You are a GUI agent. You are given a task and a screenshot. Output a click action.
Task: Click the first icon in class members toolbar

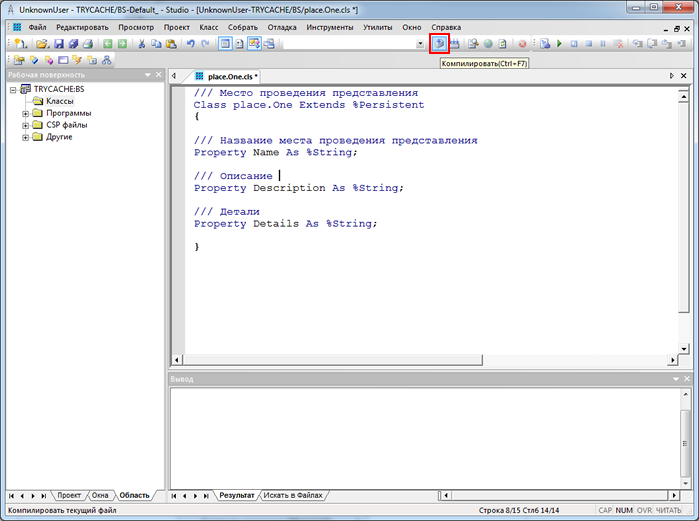click(x=19, y=60)
